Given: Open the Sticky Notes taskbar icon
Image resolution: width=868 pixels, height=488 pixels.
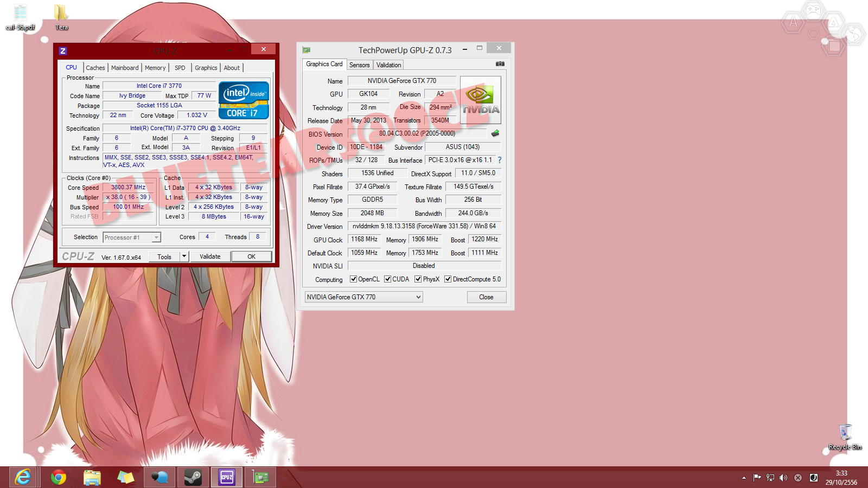Looking at the screenshot, I should pyautogui.click(x=126, y=477).
